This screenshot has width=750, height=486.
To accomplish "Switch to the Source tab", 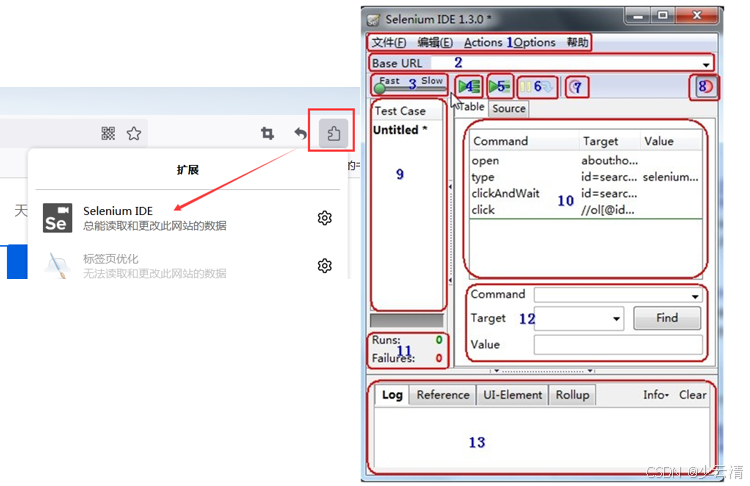I will tap(508, 109).
